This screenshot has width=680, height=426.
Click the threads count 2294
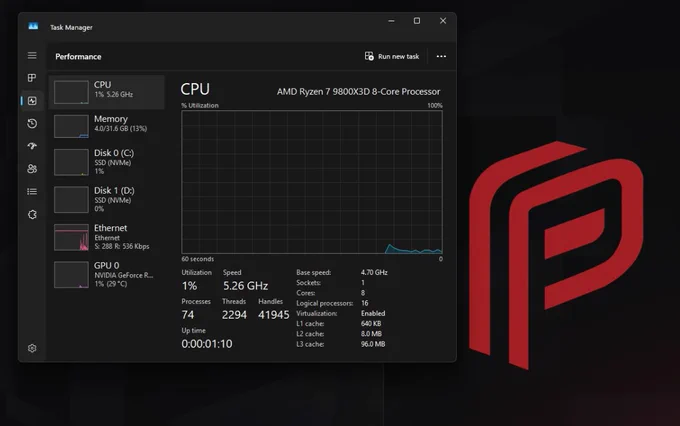pos(234,315)
